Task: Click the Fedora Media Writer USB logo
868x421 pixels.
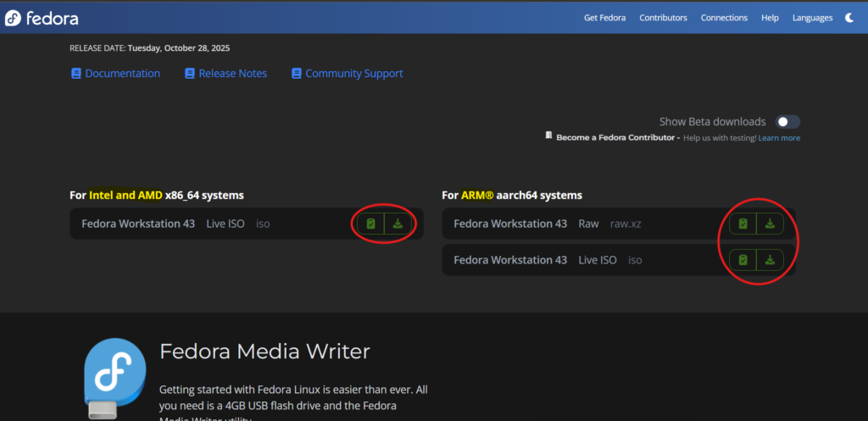Action: pyautogui.click(x=115, y=379)
